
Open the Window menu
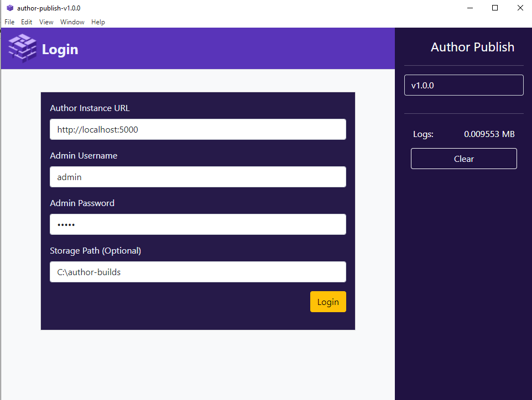pos(72,22)
